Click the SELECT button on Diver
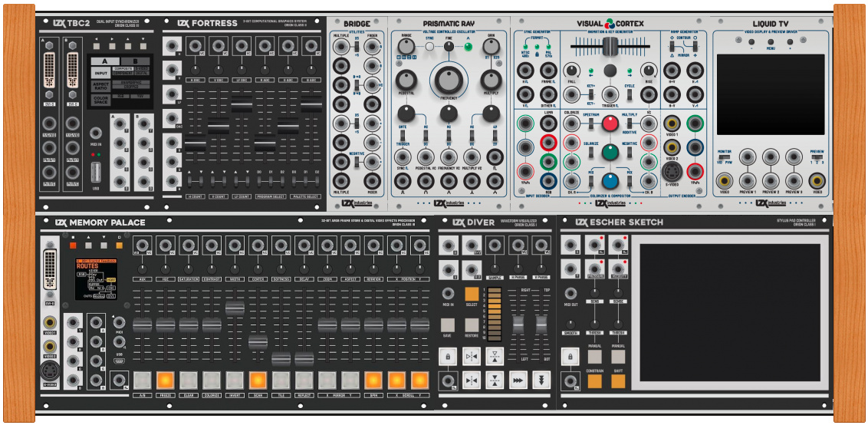The height and width of the screenshot is (425, 868). (x=472, y=294)
